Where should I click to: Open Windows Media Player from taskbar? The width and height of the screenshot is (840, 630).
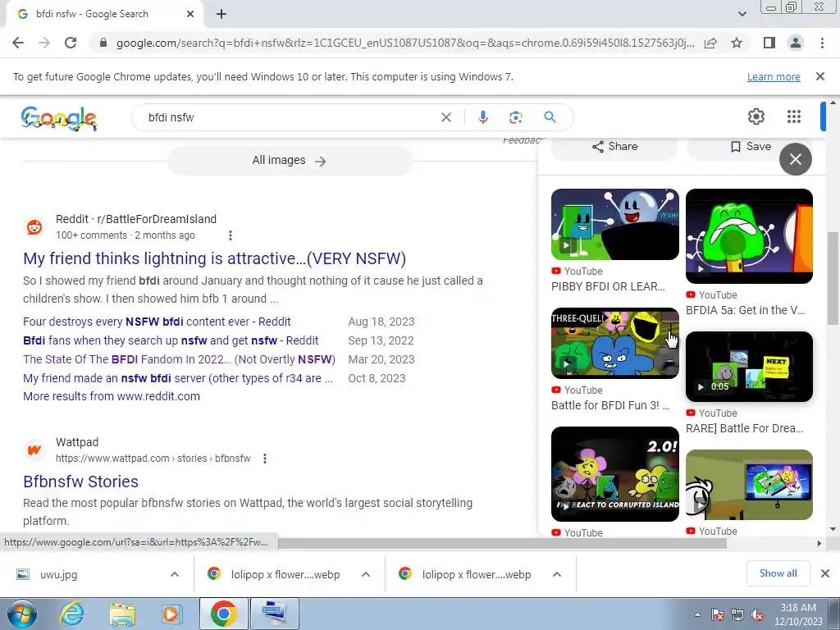click(172, 614)
